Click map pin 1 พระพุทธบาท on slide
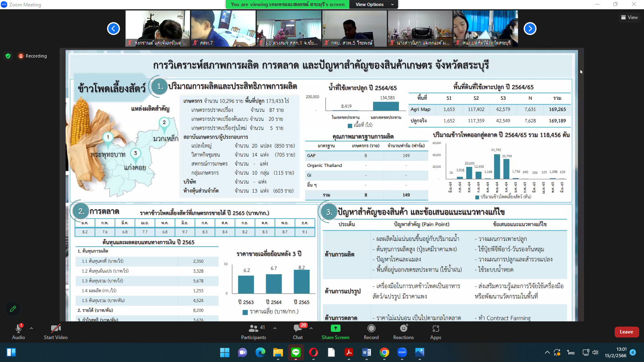The image size is (644, 362). click(x=108, y=138)
